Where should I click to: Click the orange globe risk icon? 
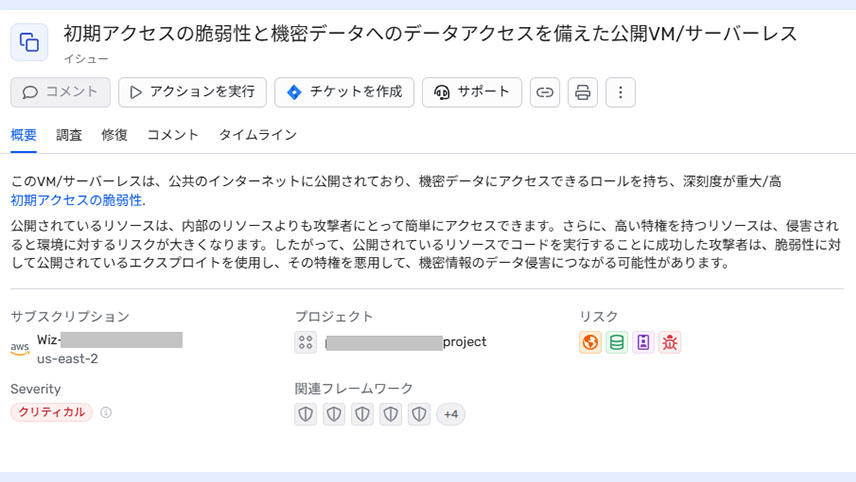pyautogui.click(x=590, y=343)
